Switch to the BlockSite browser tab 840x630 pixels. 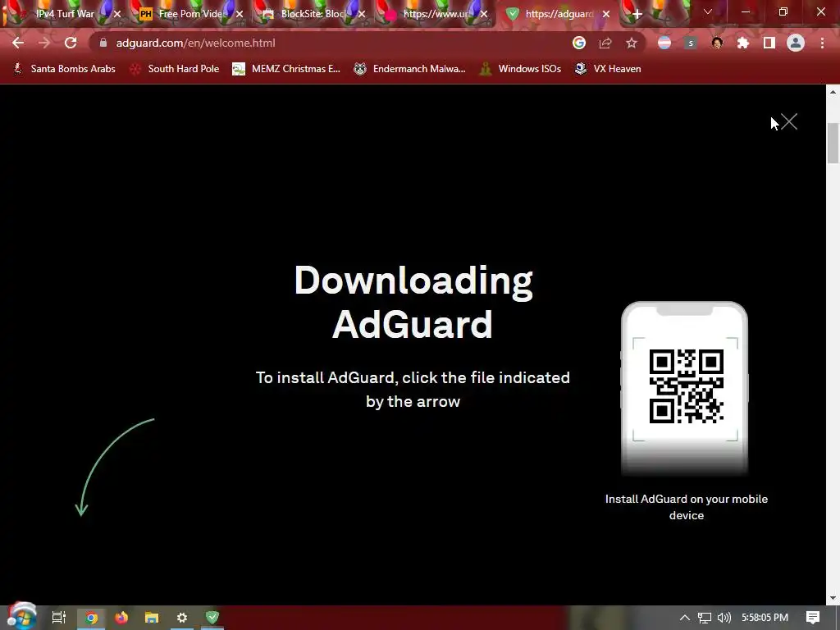(312, 14)
